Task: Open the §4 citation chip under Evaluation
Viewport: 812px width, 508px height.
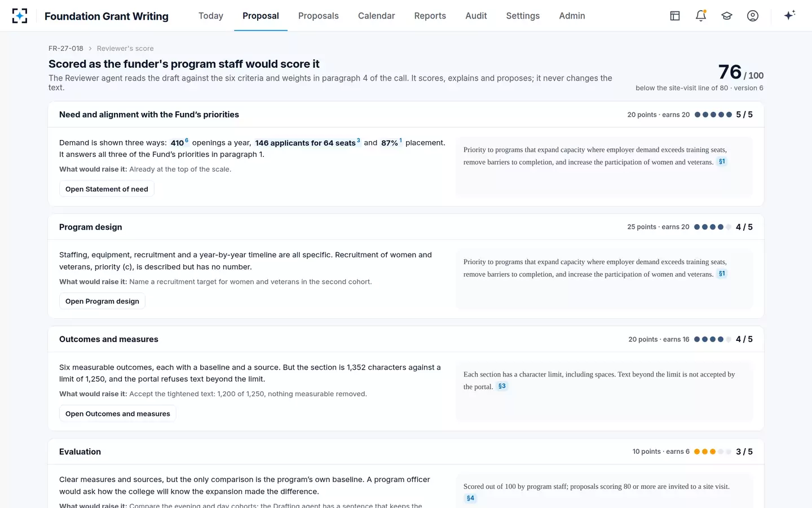Action: pos(470,498)
